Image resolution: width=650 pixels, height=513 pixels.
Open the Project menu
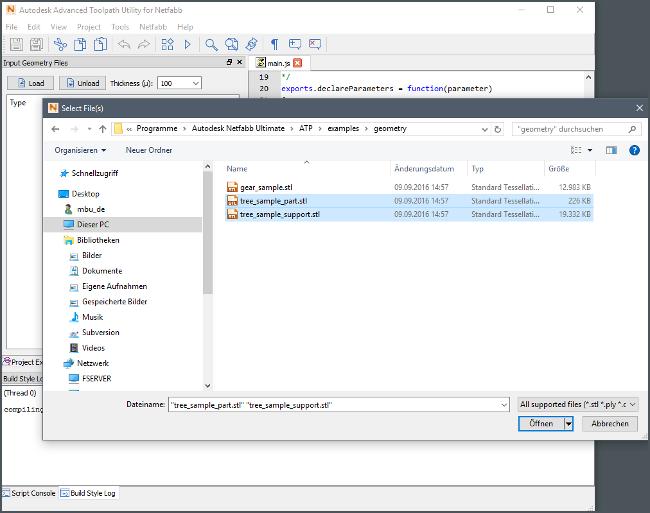pos(89,27)
